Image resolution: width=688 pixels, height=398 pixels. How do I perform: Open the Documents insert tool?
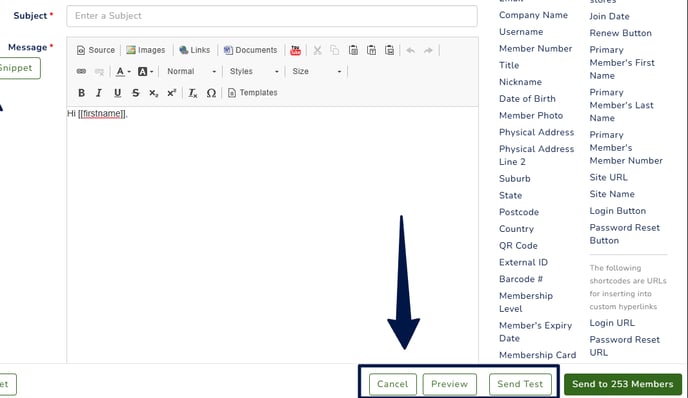(x=251, y=50)
